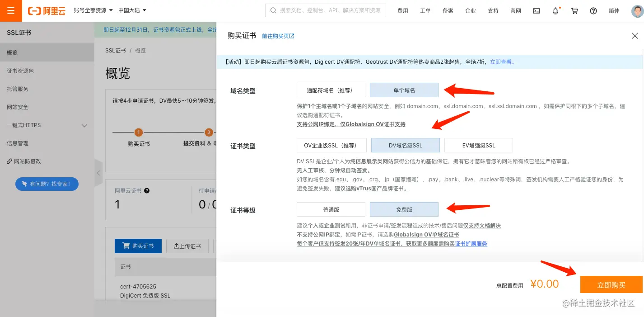Open 证书资源包 in the sidebar
Viewport: 644px width, 317px height.
[47, 71]
